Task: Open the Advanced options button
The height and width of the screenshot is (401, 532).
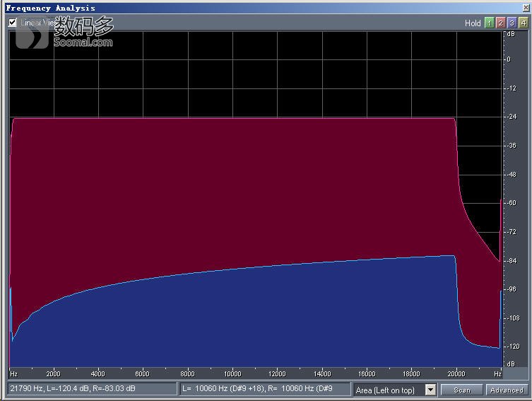Action: [x=506, y=390]
